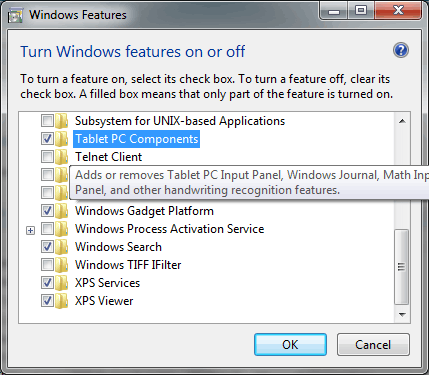429x375 pixels.
Task: Click folder icon beside Windows Process Activation Service
Action: tap(62, 229)
